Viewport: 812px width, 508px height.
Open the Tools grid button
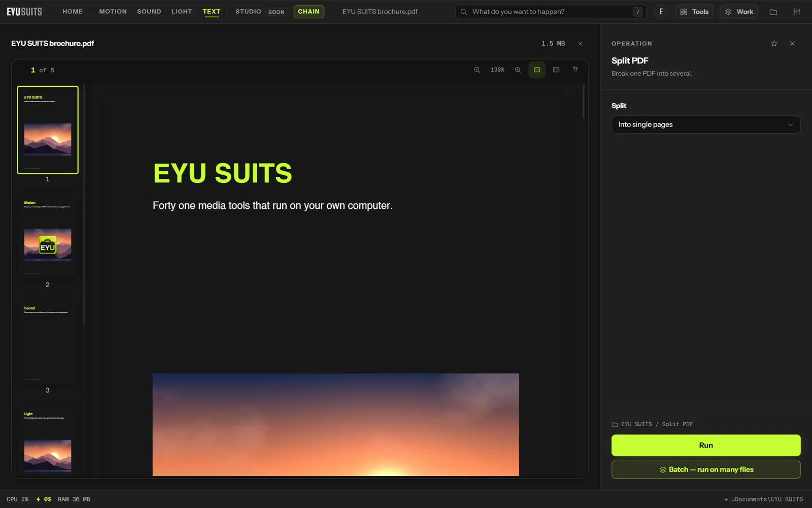coord(694,12)
